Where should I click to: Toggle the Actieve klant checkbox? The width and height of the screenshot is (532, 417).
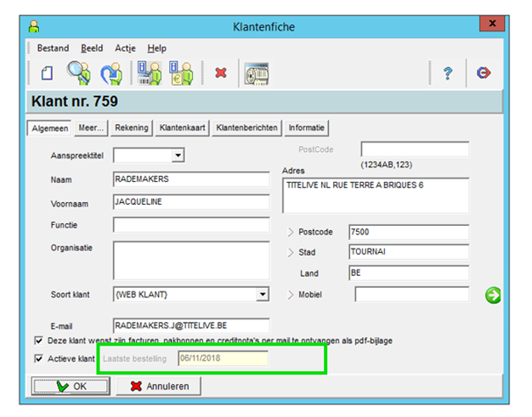39,358
